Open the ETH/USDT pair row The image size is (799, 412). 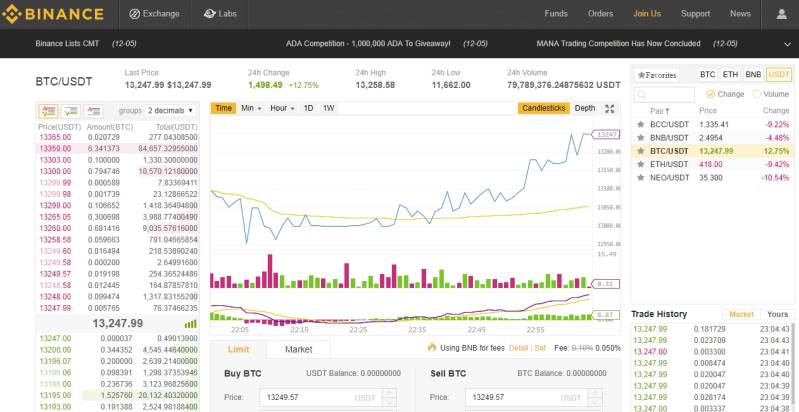click(713, 164)
